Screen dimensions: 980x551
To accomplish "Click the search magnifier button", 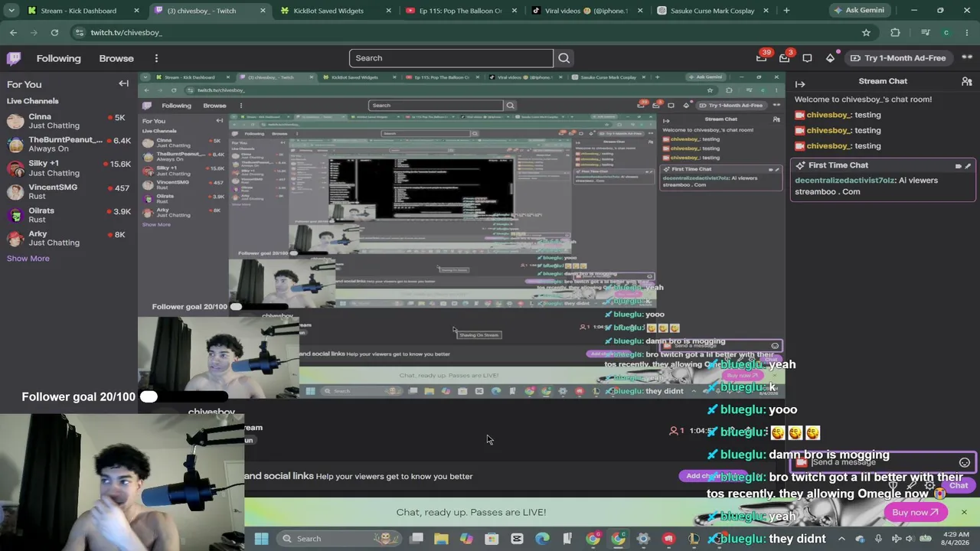I will coord(563,58).
